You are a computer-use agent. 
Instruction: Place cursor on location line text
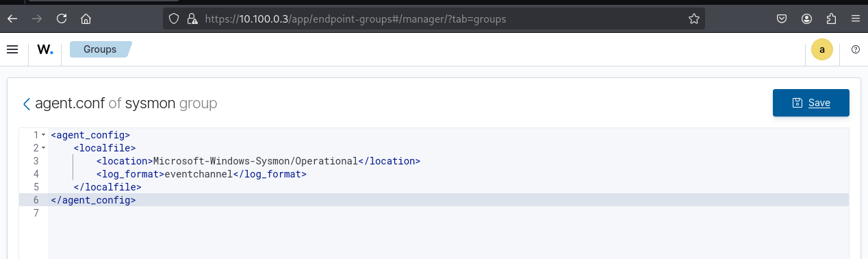point(258,161)
